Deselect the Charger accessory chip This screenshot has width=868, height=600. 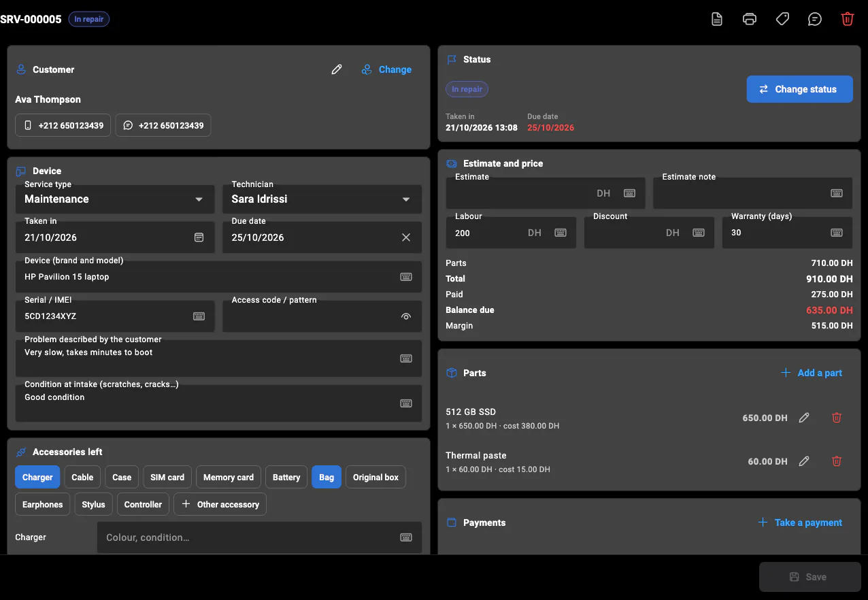click(37, 478)
